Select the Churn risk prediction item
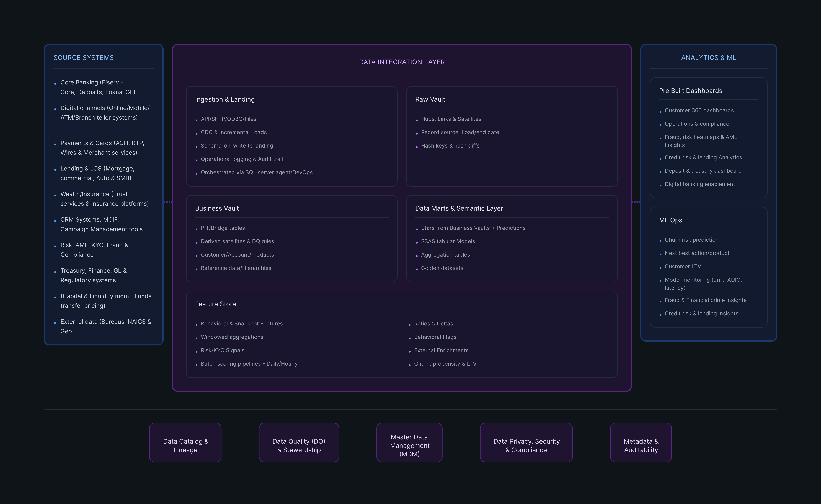Screen dimensions: 821x504 tap(691, 240)
